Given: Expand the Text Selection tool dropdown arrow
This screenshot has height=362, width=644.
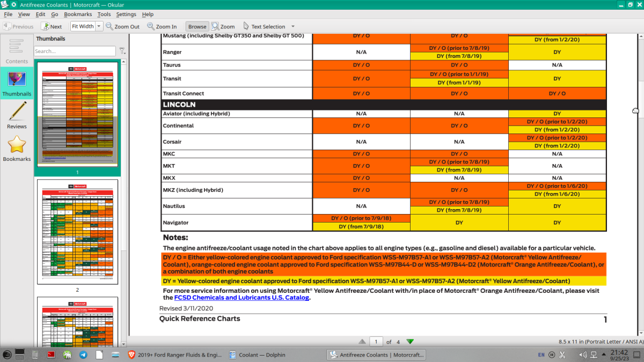Looking at the screenshot, I should tap(293, 26).
